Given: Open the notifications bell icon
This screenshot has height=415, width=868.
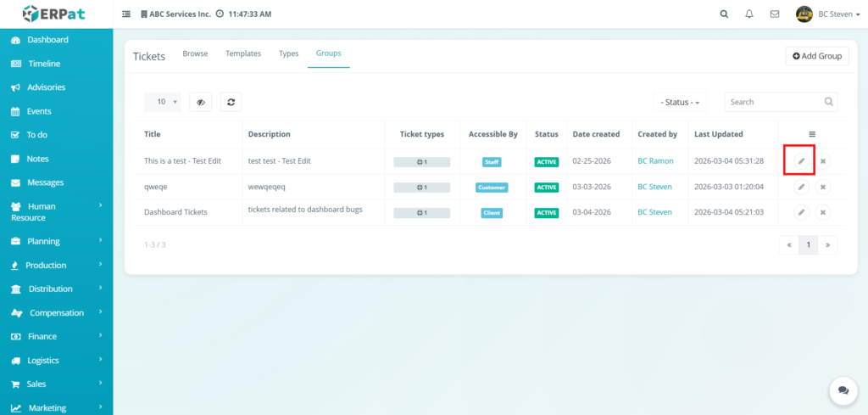Looking at the screenshot, I should 748,14.
